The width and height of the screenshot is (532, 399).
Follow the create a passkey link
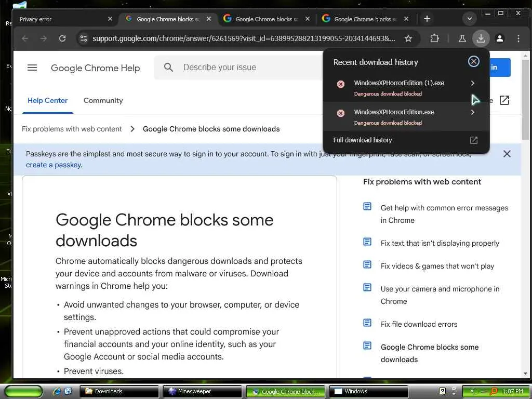[54, 165]
